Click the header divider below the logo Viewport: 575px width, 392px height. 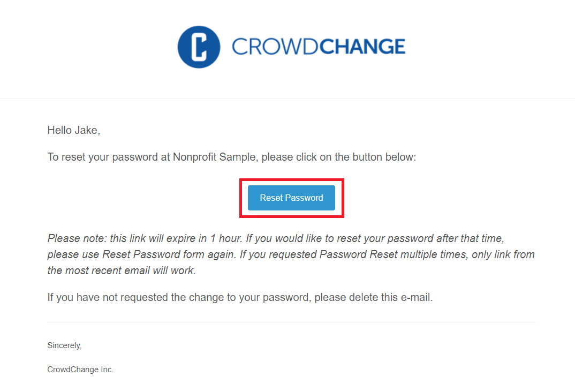(x=287, y=99)
